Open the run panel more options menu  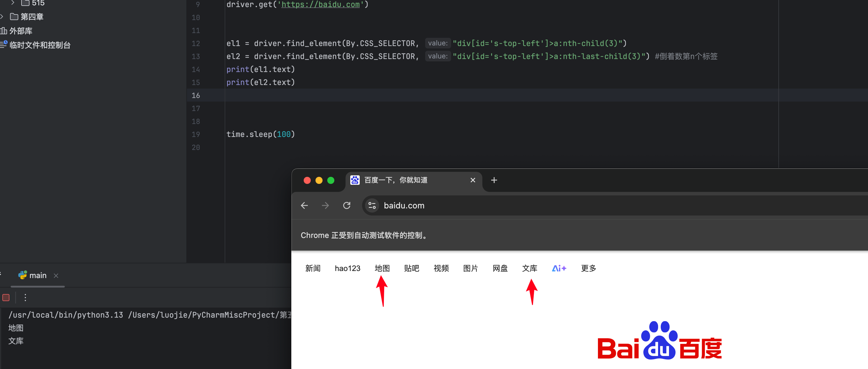[x=25, y=298]
